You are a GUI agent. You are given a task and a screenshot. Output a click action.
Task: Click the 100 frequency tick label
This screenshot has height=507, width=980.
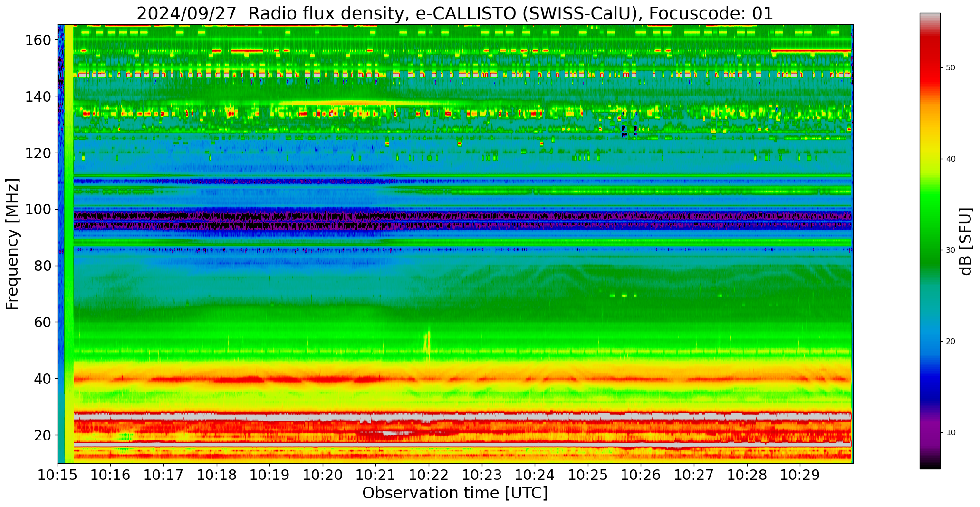coord(38,209)
